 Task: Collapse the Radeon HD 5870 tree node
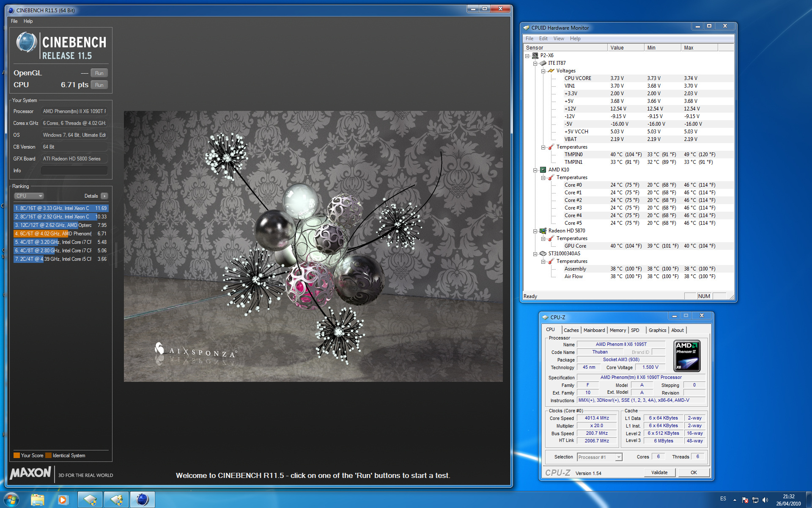click(x=535, y=231)
